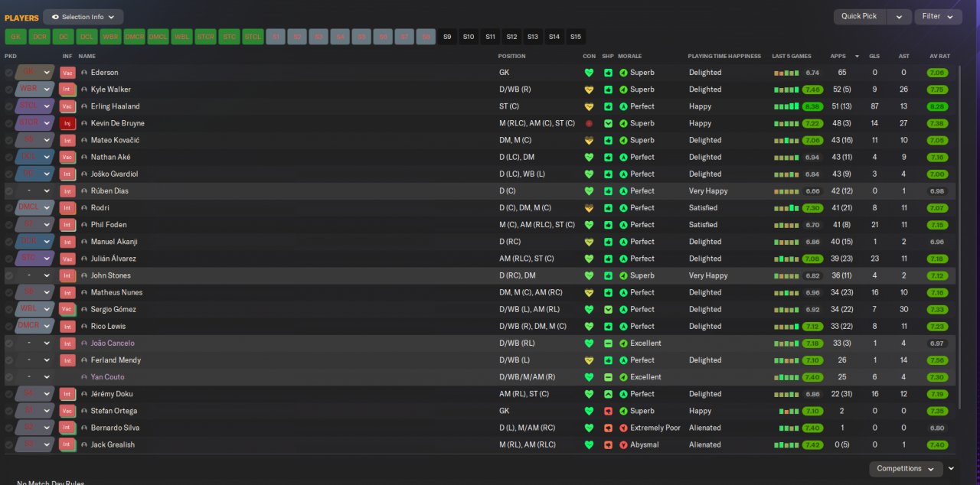Select the STCL position chip
980x485 pixels.
(253, 37)
